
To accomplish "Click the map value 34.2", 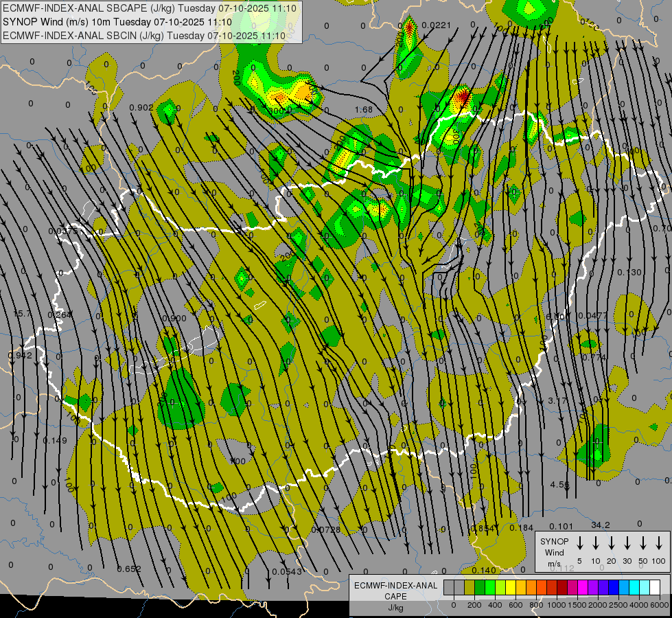I will point(601,525).
